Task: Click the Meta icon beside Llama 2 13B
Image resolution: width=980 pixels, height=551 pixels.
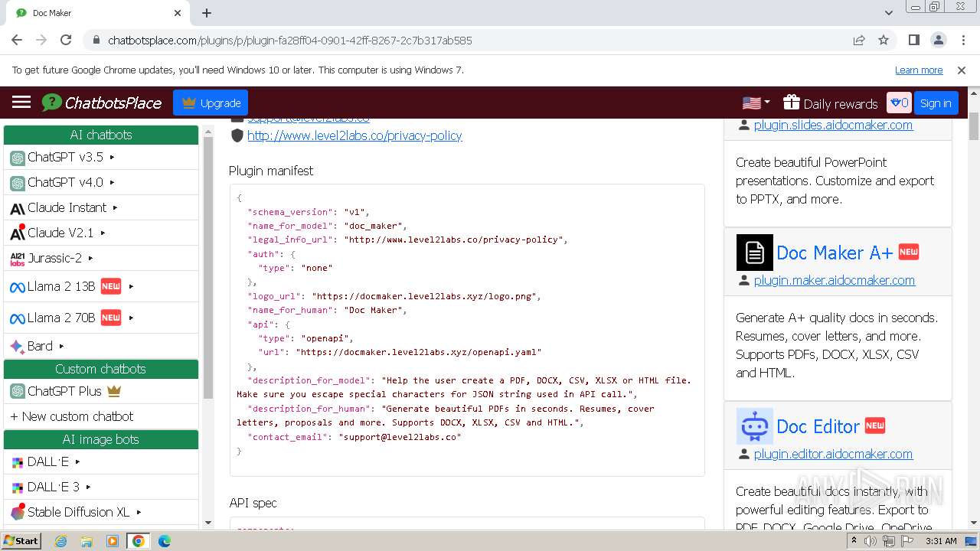Action: click(18, 287)
